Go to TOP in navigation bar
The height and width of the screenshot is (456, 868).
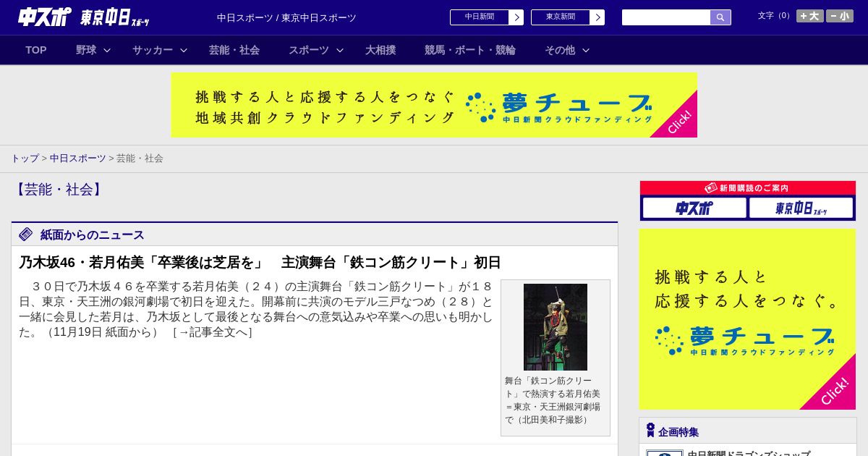(36, 50)
